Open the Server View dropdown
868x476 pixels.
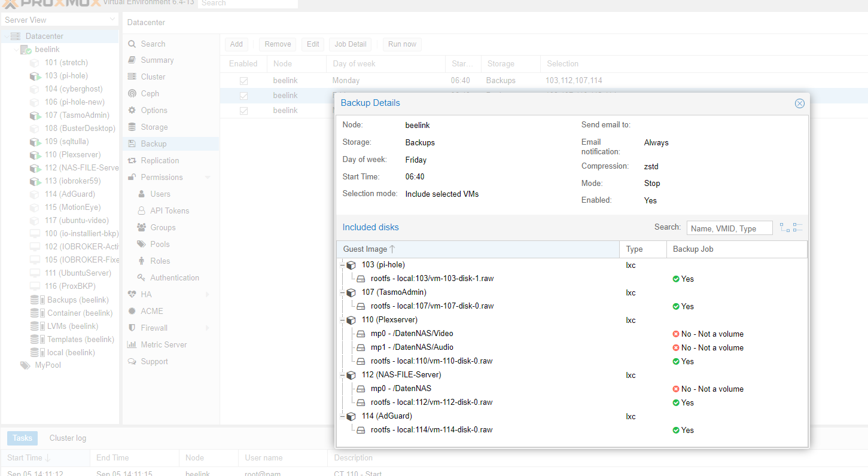point(112,20)
